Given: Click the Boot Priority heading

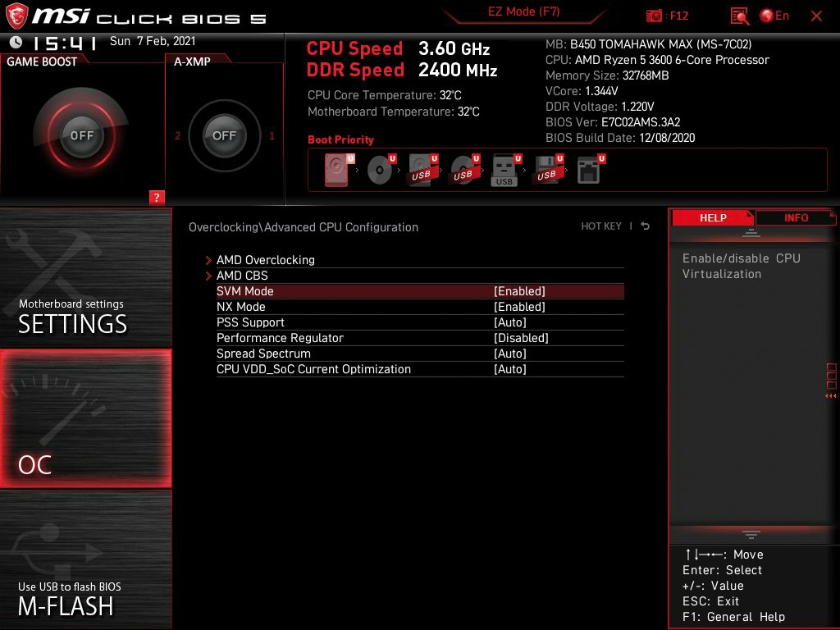Looking at the screenshot, I should (340, 139).
